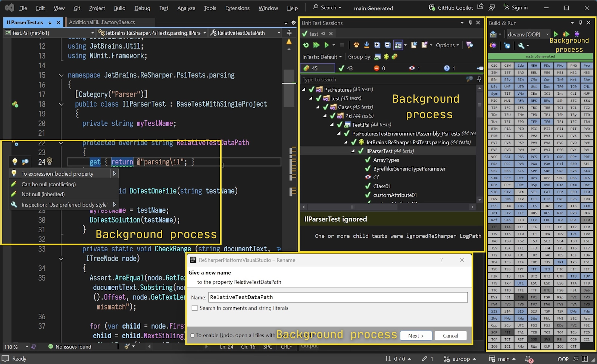Screen dimensions: 597x364
Task: Filter to the 43 passed tests
Action: tap(346, 68)
